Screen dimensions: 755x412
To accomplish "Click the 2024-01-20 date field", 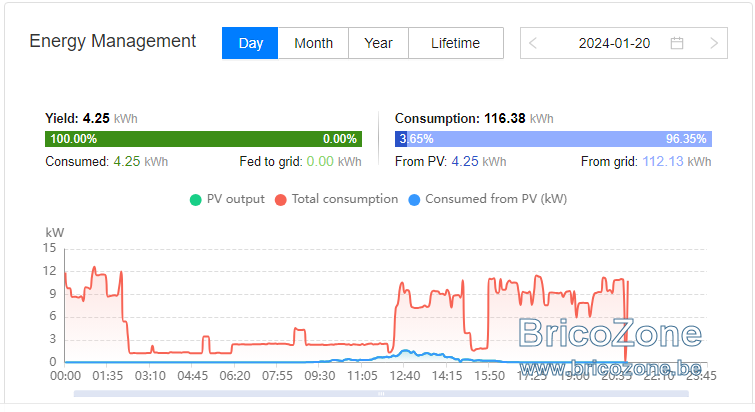I will click(x=614, y=43).
